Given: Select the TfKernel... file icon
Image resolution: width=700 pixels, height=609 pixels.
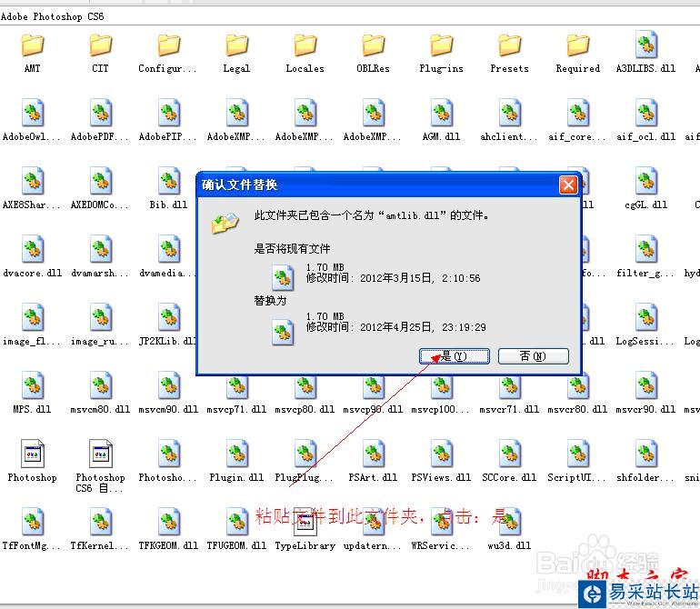Looking at the screenshot, I should click(100, 522).
